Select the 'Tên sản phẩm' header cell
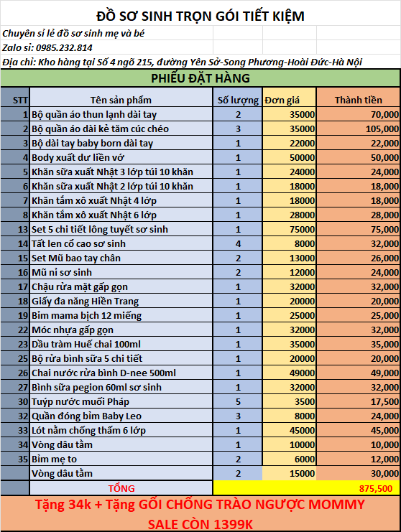 point(121,97)
